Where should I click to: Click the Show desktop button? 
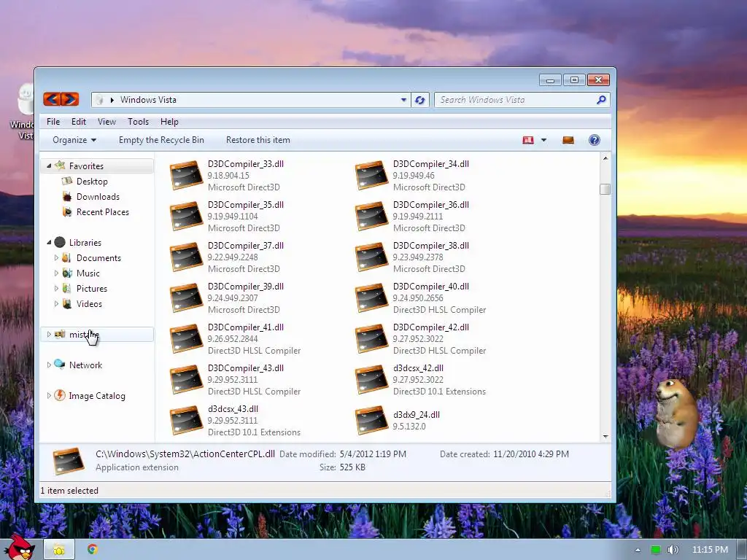click(x=741, y=550)
